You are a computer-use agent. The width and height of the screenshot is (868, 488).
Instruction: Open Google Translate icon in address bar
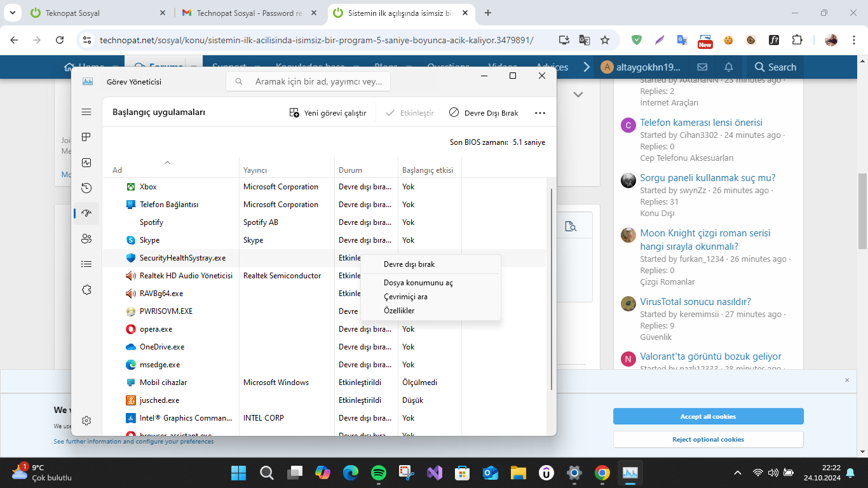click(585, 40)
